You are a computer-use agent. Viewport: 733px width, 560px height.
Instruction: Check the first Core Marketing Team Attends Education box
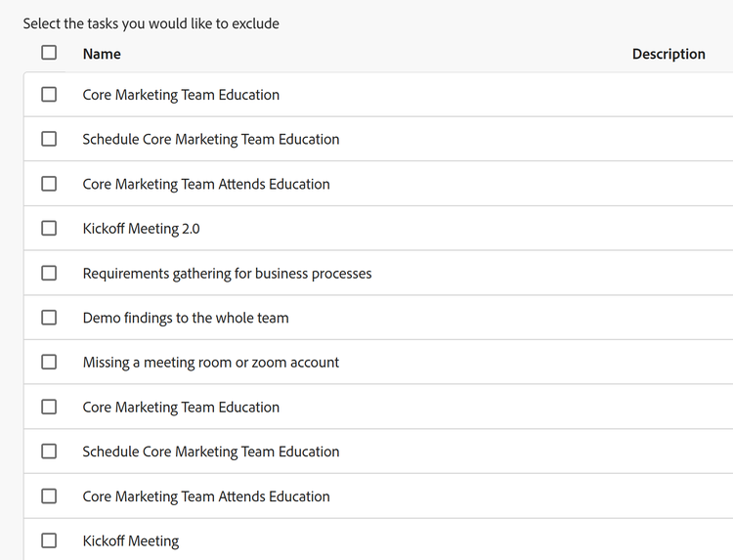(x=49, y=184)
